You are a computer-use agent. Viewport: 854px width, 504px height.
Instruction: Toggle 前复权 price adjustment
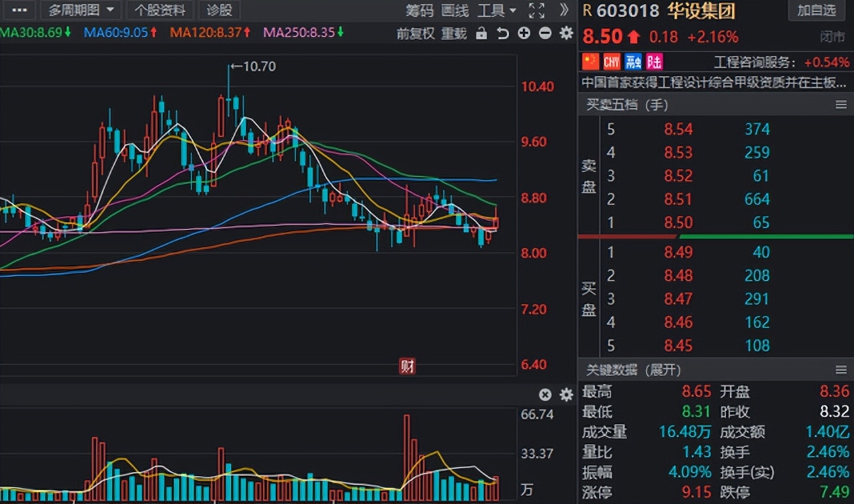(x=416, y=33)
